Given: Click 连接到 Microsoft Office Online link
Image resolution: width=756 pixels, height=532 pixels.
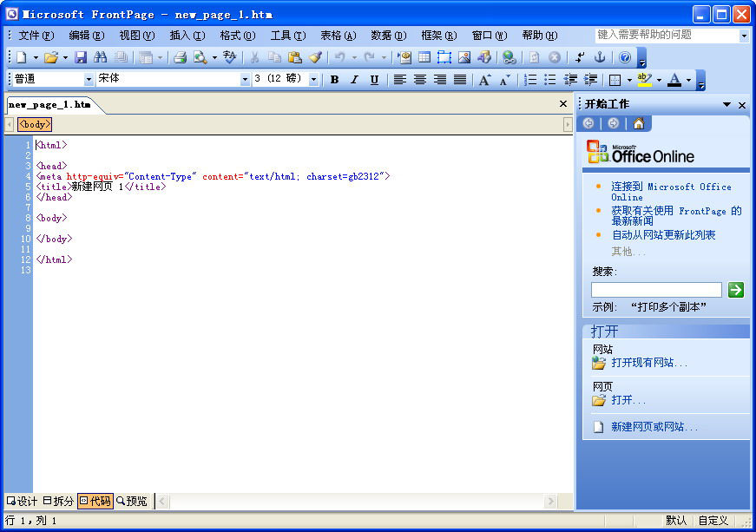Looking at the screenshot, I should pyautogui.click(x=671, y=192).
